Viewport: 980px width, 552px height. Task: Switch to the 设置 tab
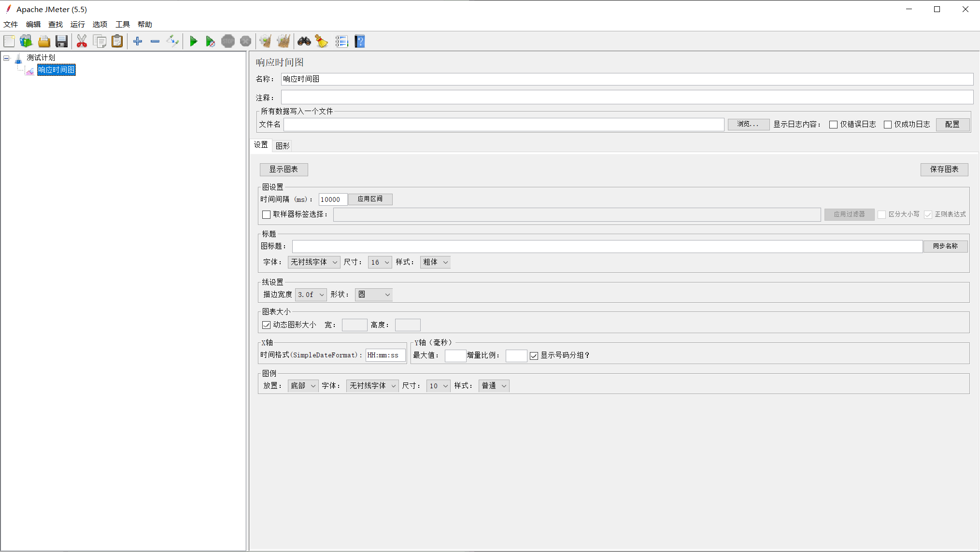point(261,145)
